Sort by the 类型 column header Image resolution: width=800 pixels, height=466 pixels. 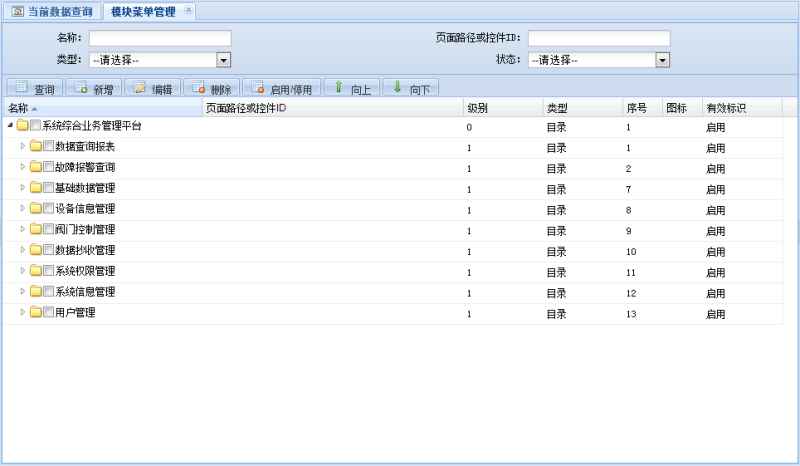[583, 108]
